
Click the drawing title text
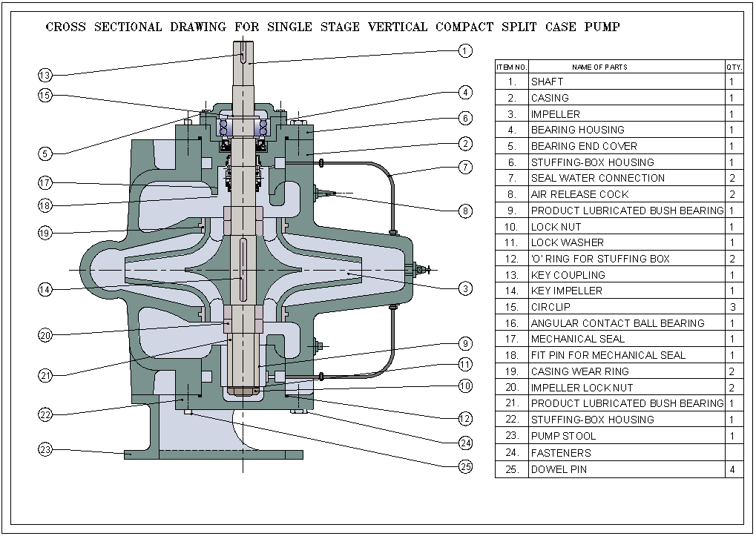click(x=332, y=27)
